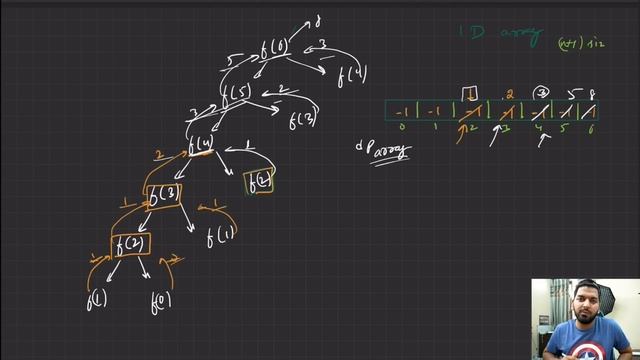Image resolution: width=640 pixels, height=360 pixels.
Task: Click the presenter webcam video thumbnail
Action: tap(585, 319)
